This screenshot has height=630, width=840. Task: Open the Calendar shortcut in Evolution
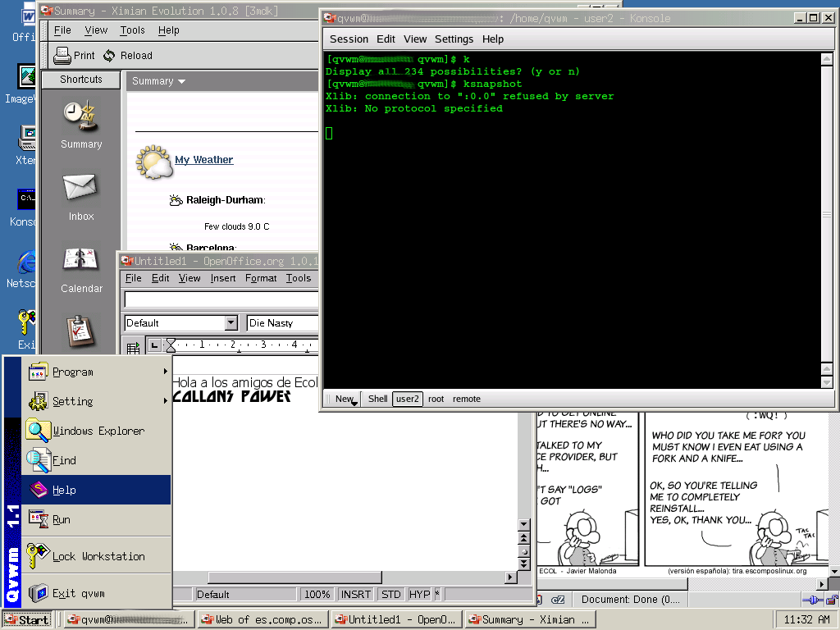80,259
